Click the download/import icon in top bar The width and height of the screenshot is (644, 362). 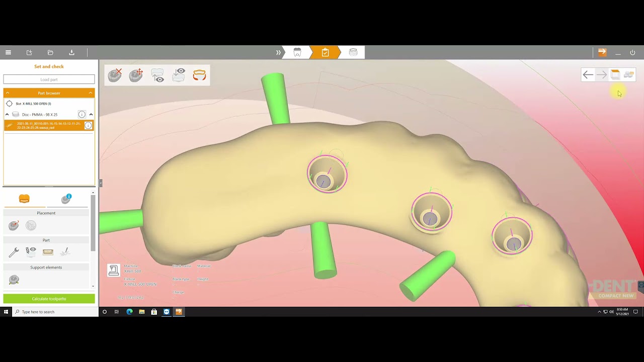[71, 52]
